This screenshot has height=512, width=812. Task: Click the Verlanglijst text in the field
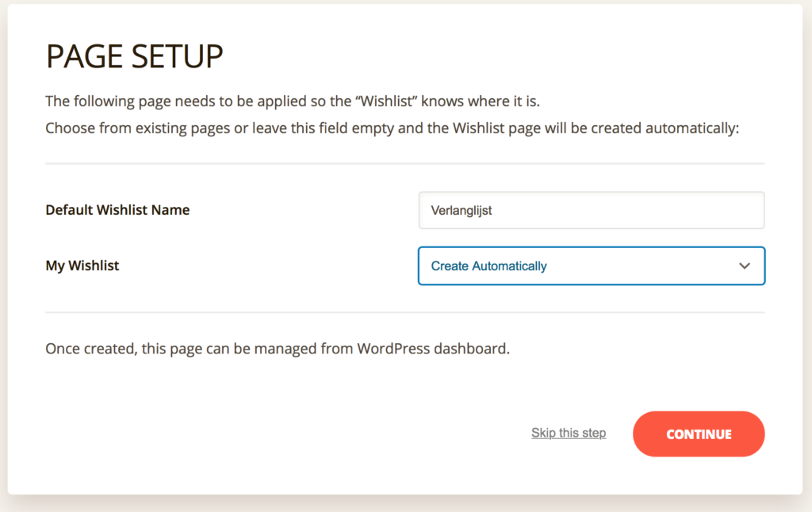tap(461, 211)
